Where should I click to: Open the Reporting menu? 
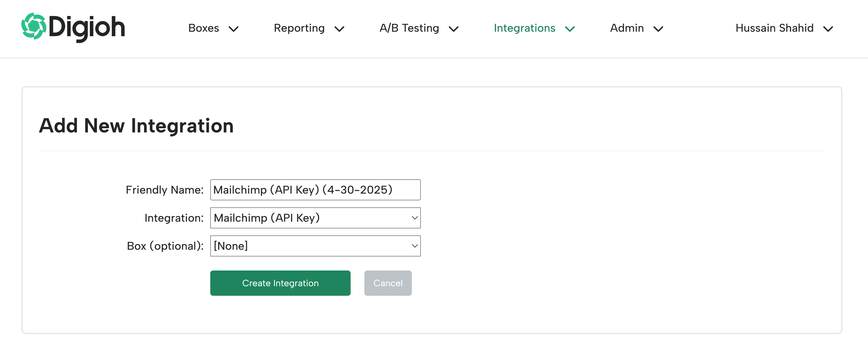pos(299,28)
